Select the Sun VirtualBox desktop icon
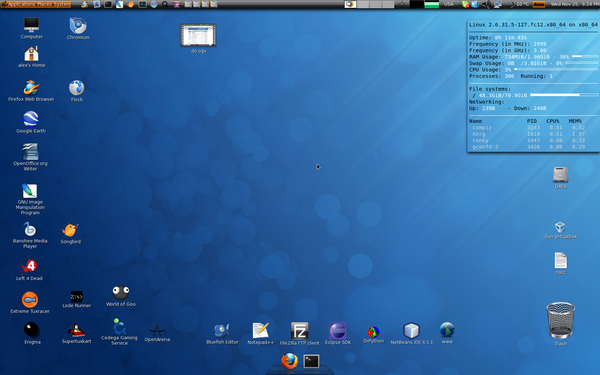The height and width of the screenshot is (375, 600). point(560,230)
